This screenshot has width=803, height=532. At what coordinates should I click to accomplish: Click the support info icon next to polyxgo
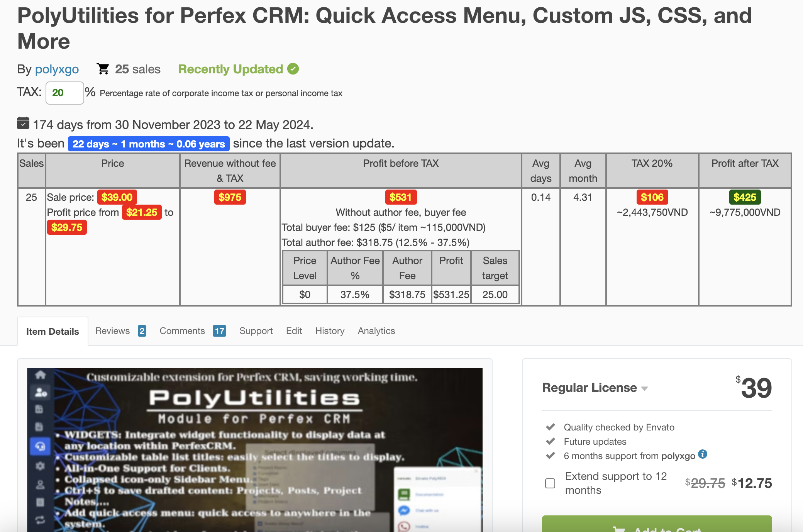(703, 454)
